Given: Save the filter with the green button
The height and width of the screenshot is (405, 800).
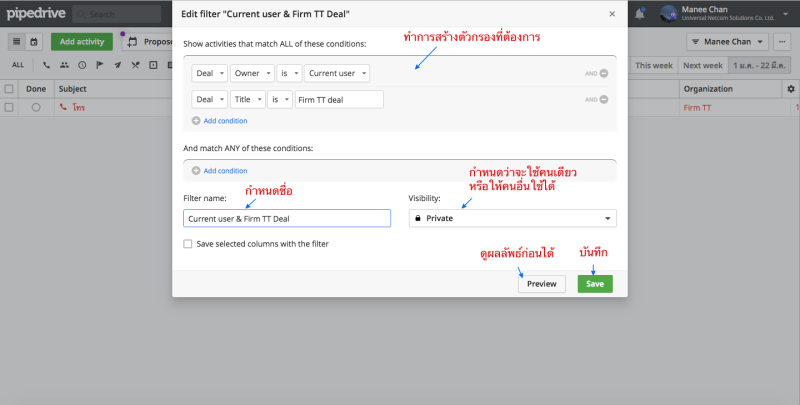Looking at the screenshot, I should point(594,284).
